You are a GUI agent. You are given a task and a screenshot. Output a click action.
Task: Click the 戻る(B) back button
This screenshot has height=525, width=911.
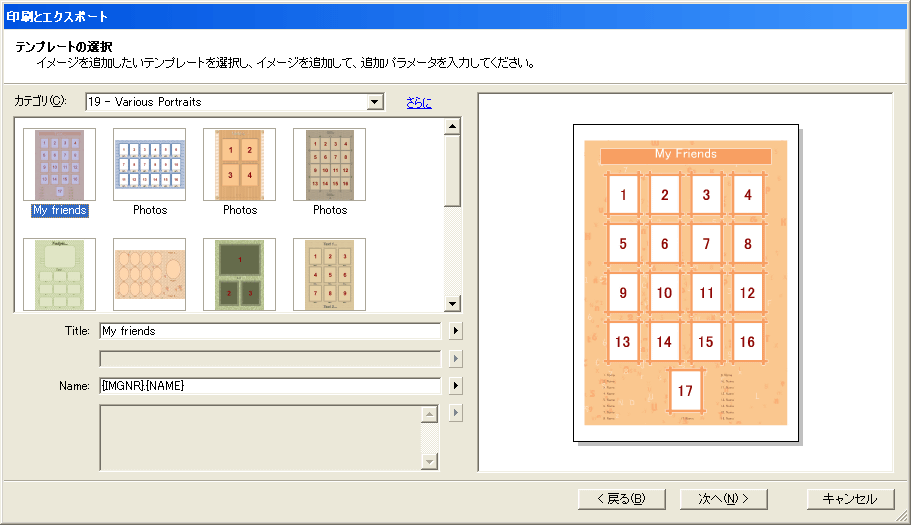622,499
